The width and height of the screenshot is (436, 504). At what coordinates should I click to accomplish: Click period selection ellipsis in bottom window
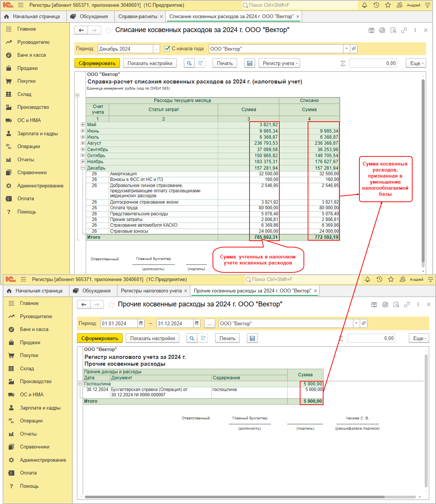[x=210, y=323]
